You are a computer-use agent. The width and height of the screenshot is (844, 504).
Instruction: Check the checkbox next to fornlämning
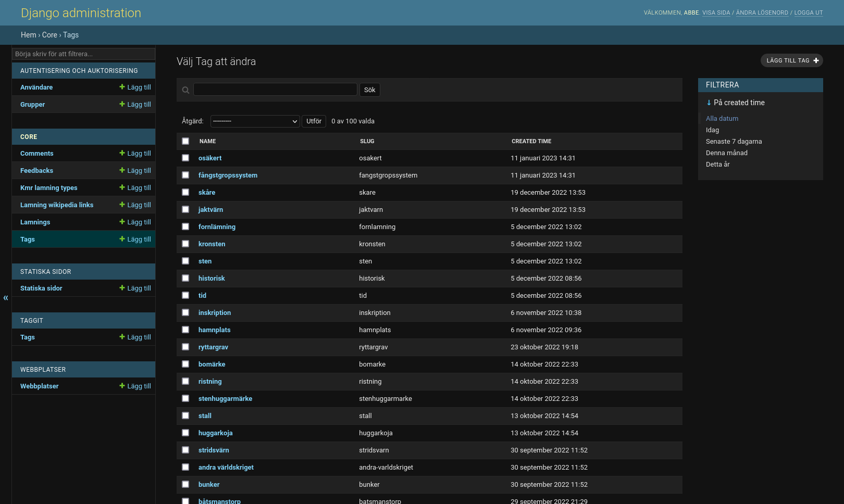coord(185,226)
